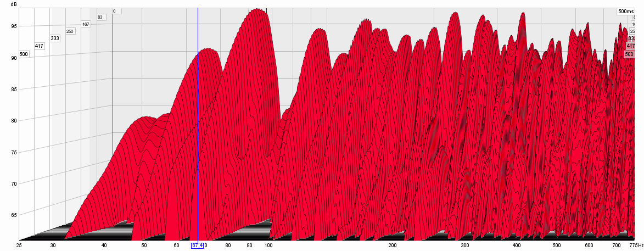The image size is (644, 251).
Task: Click the 775Hz frequency axis end label
Action: pos(636,245)
